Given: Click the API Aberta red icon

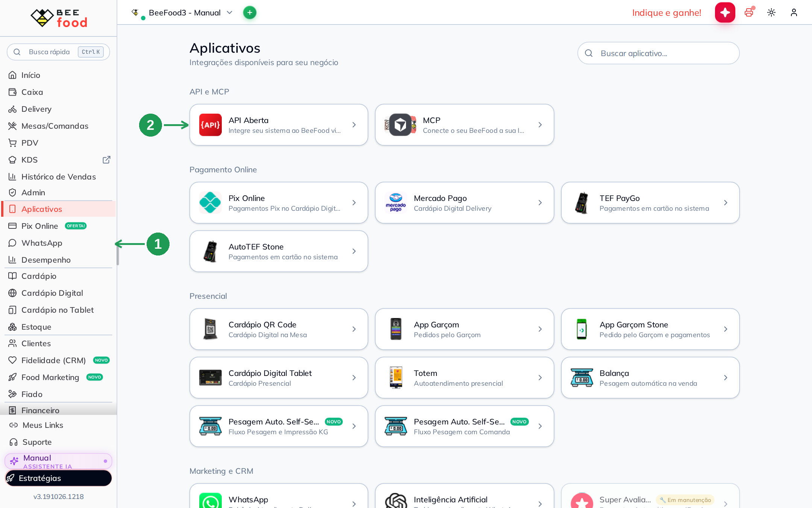Looking at the screenshot, I should (x=210, y=125).
